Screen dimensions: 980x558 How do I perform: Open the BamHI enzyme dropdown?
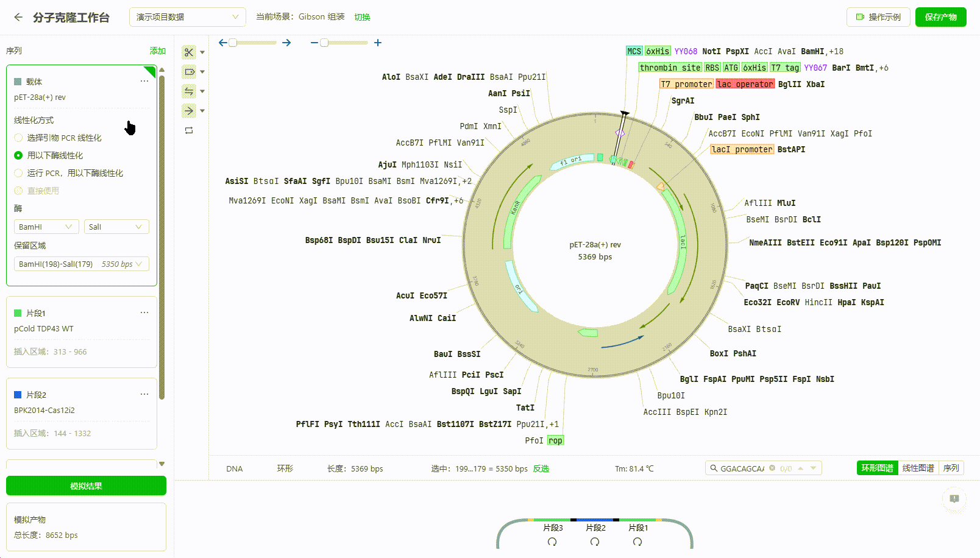pyautogui.click(x=46, y=227)
